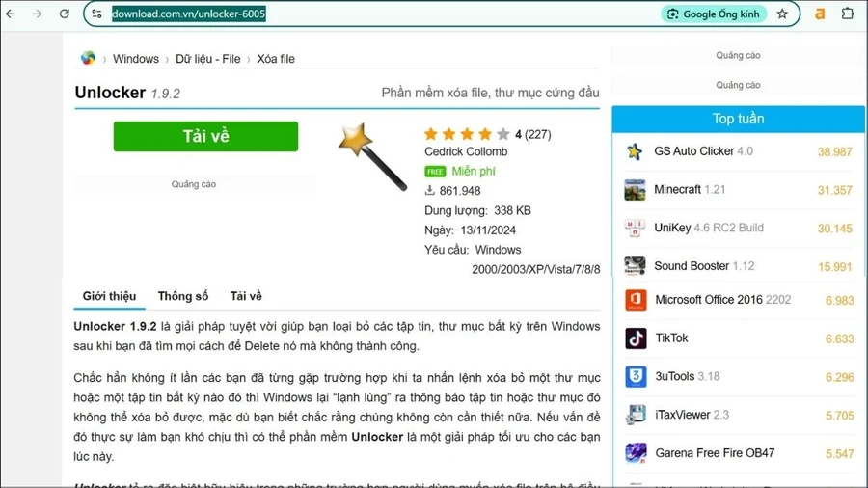Click the iTaxViewer icon
Screen dimensions: 868x488
[636, 415]
